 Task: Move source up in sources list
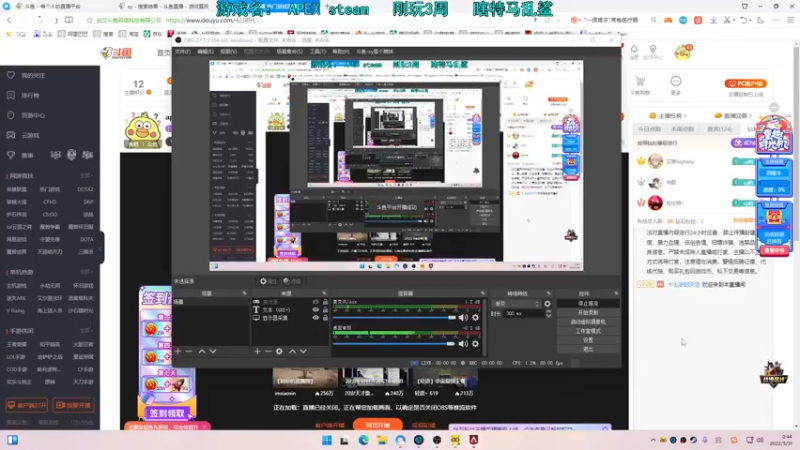click(x=292, y=352)
